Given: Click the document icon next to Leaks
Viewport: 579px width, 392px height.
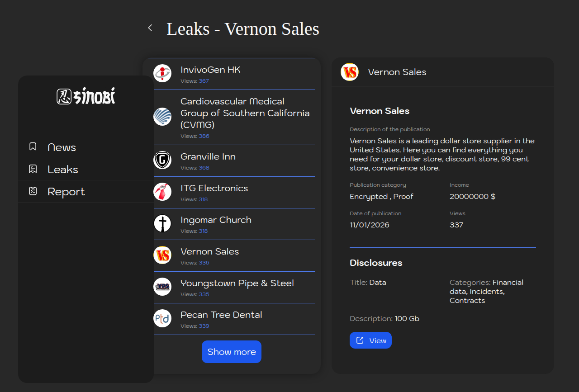Looking at the screenshot, I should [33, 169].
